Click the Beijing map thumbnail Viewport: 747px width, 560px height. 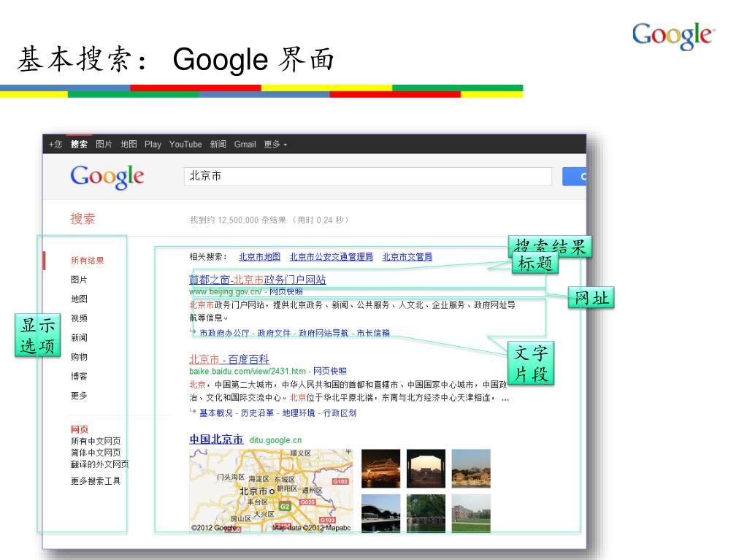pos(271,491)
